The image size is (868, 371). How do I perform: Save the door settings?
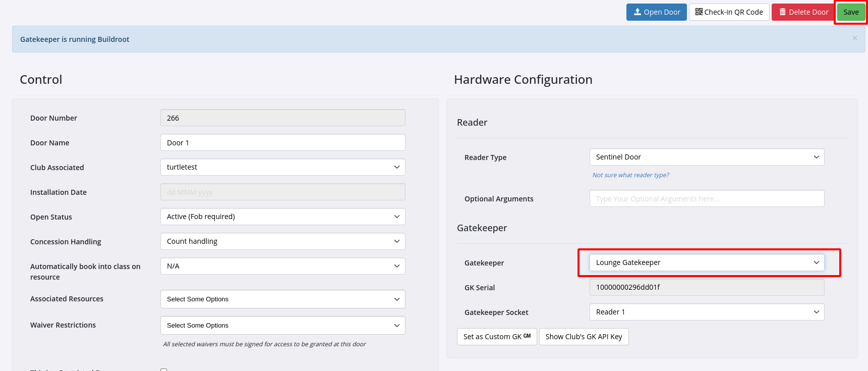[851, 12]
